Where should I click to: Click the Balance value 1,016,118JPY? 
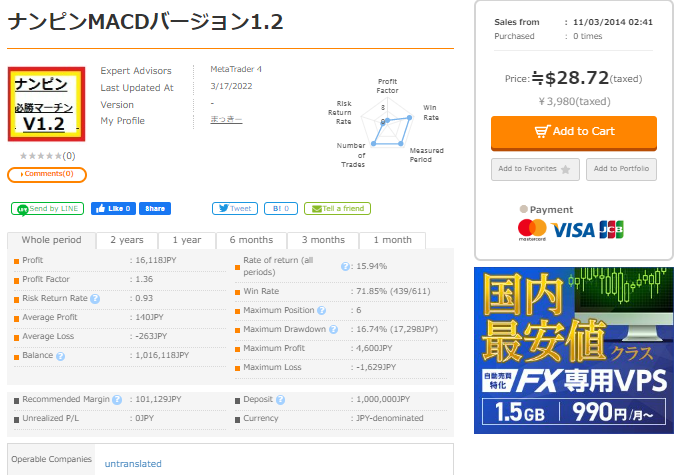[162, 355]
